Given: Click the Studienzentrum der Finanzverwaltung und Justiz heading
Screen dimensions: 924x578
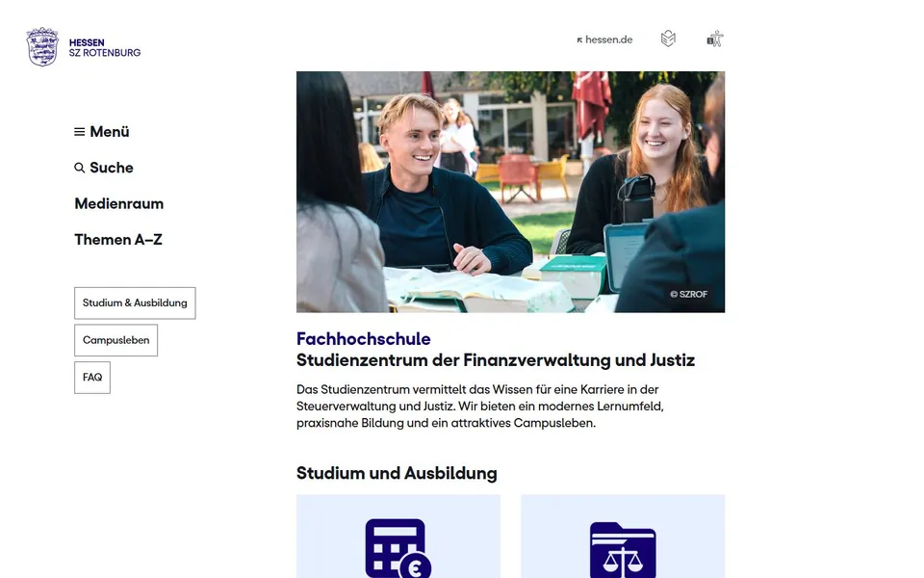Looking at the screenshot, I should [x=496, y=359].
